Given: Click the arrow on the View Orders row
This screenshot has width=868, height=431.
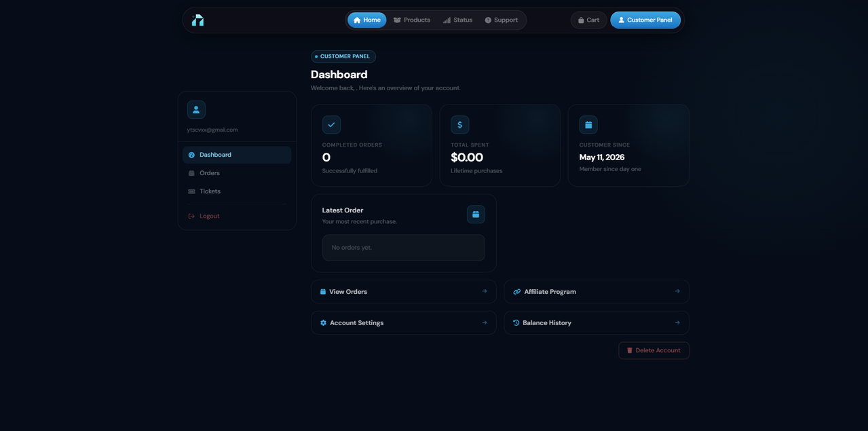Looking at the screenshot, I should point(485,291).
